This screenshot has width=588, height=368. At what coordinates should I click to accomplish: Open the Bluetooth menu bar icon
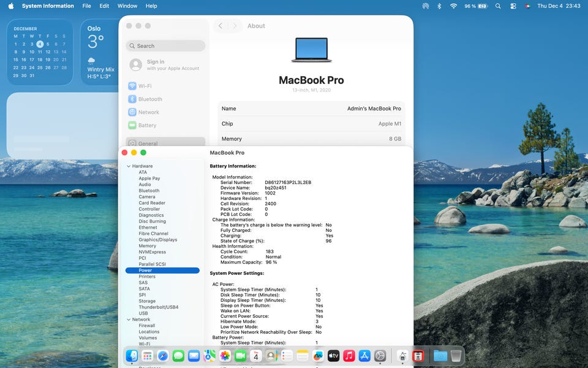tap(439, 6)
